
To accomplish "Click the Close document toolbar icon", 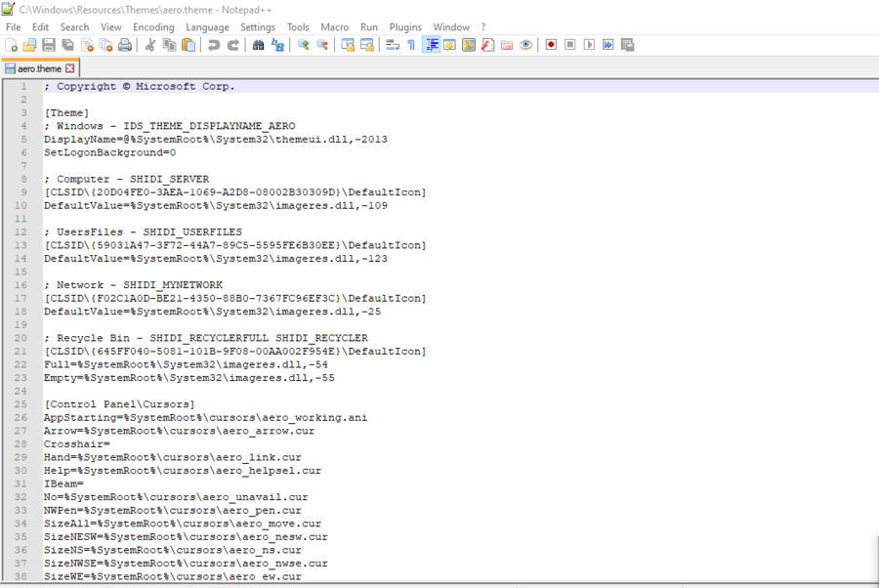I will tap(87, 45).
